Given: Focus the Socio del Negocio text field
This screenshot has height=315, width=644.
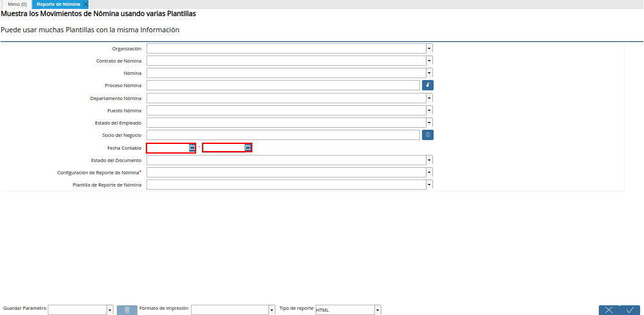Looking at the screenshot, I should click(283, 135).
